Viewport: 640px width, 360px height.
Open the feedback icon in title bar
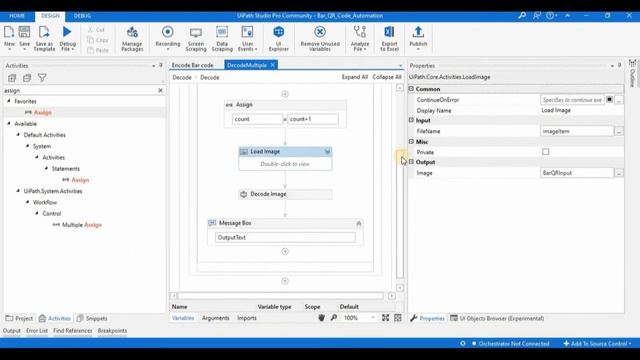[x=537, y=16]
